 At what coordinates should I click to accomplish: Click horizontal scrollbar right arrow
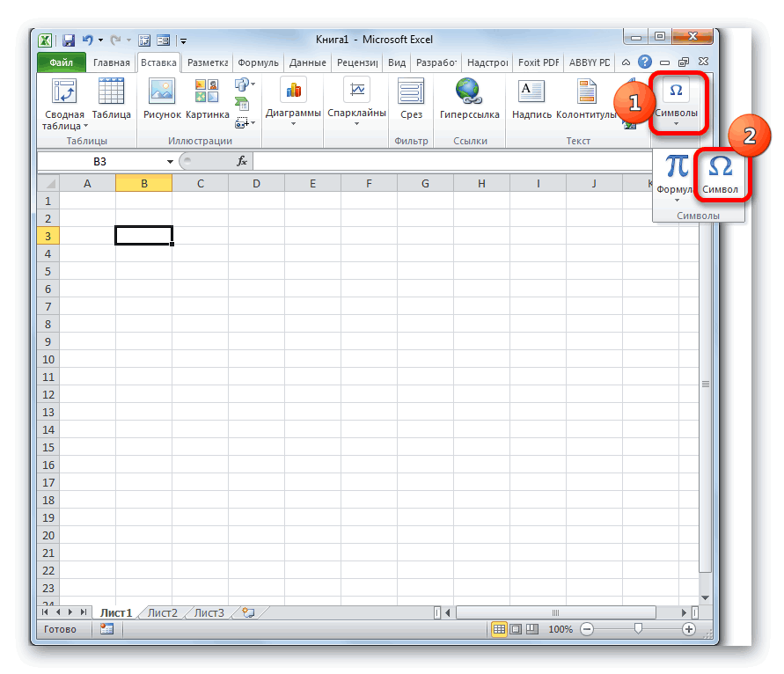click(x=684, y=612)
